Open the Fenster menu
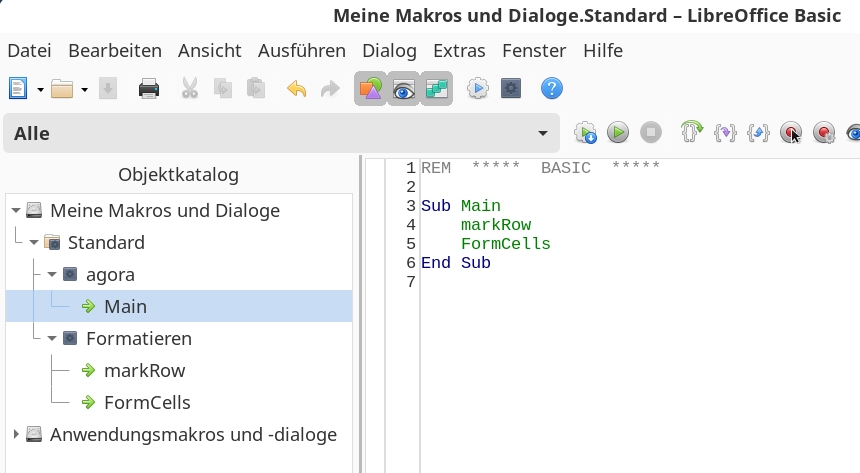Screen dimensions: 860x473 coord(534,50)
